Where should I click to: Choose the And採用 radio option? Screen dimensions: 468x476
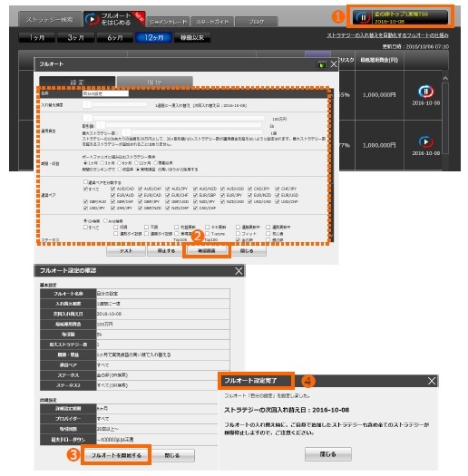click(x=105, y=220)
